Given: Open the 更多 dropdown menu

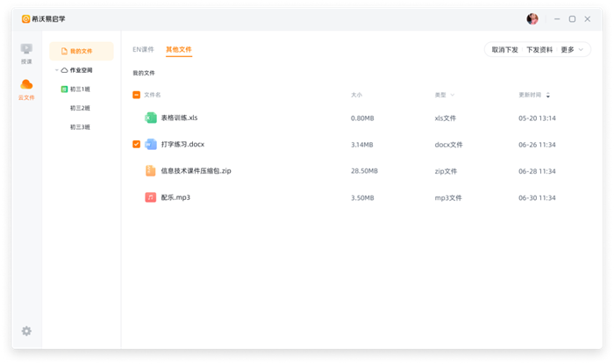Looking at the screenshot, I should (x=572, y=50).
